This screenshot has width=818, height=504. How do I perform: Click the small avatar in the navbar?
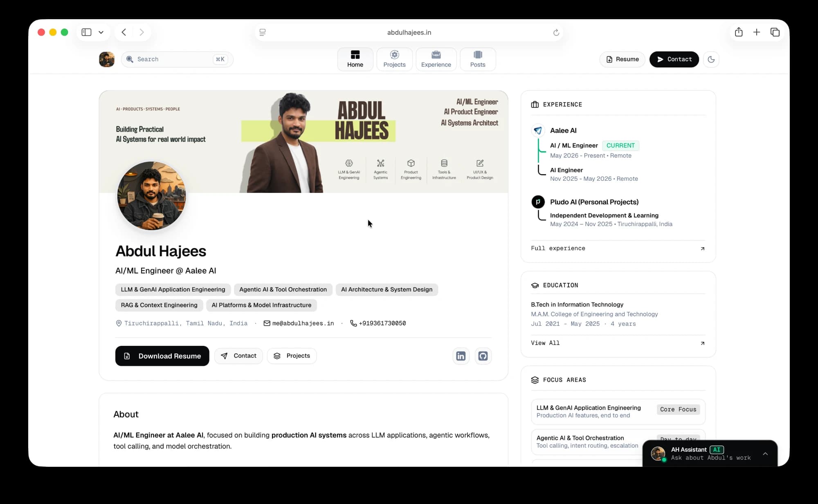click(x=107, y=59)
